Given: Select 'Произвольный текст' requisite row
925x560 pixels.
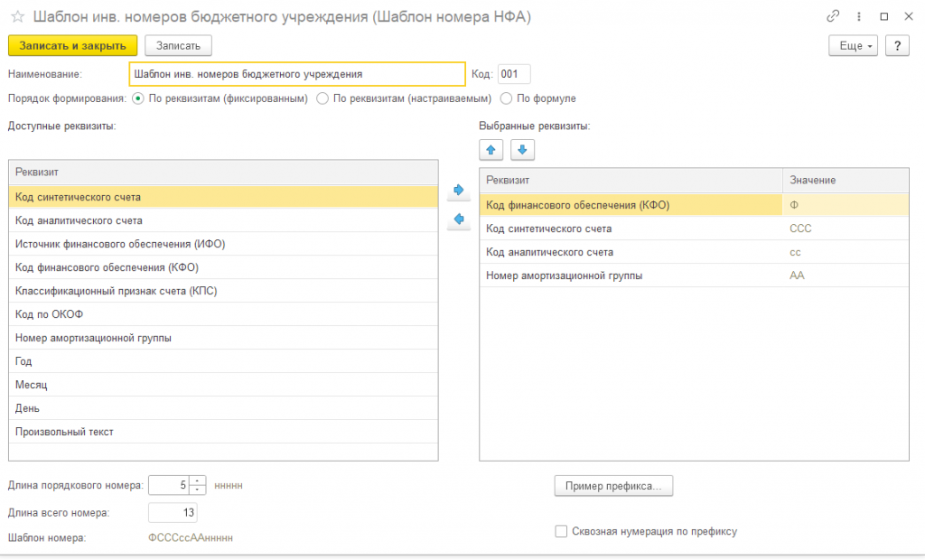Looking at the screenshot, I should point(223,432).
